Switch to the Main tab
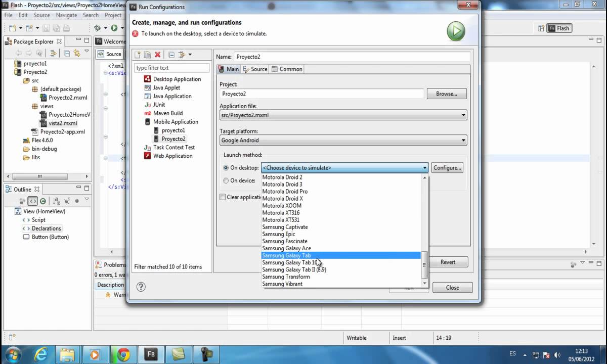 [228, 69]
